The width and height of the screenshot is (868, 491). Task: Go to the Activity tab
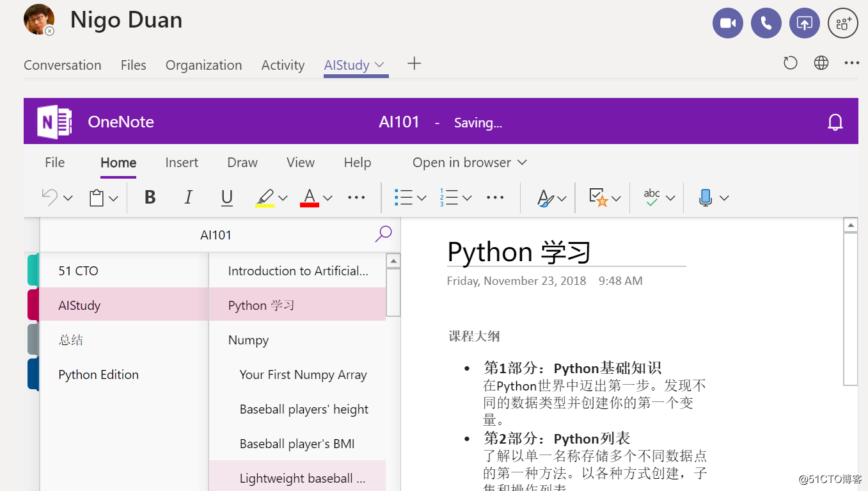click(283, 65)
